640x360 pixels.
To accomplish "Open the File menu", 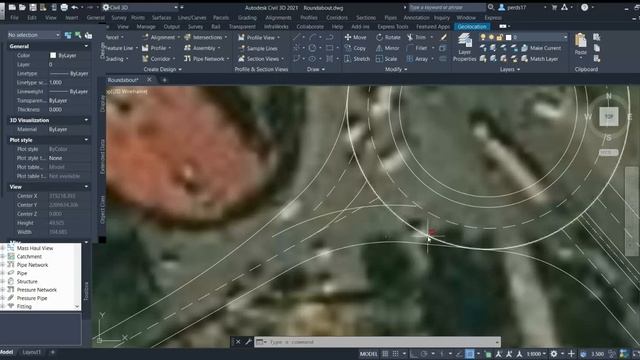I will tap(14, 18).
